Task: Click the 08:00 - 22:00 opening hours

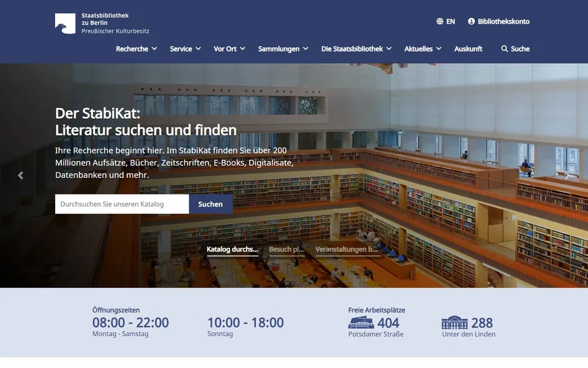Action: pyautogui.click(x=130, y=323)
